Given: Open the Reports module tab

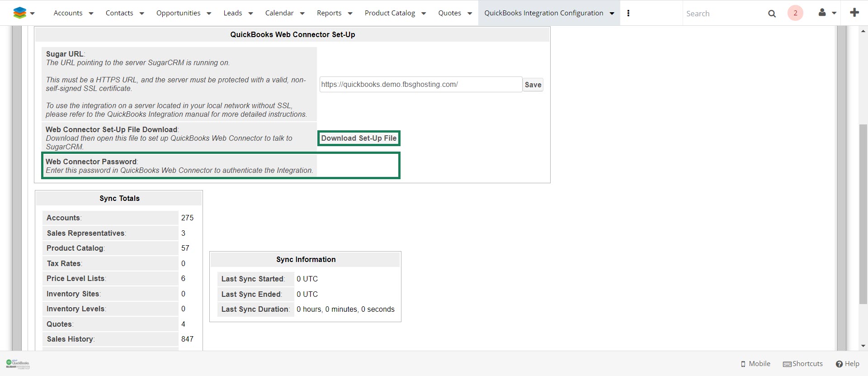Looking at the screenshot, I should (329, 13).
